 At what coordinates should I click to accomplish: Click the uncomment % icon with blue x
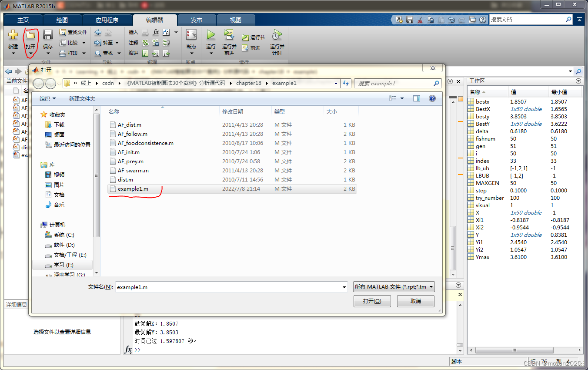[x=156, y=43]
